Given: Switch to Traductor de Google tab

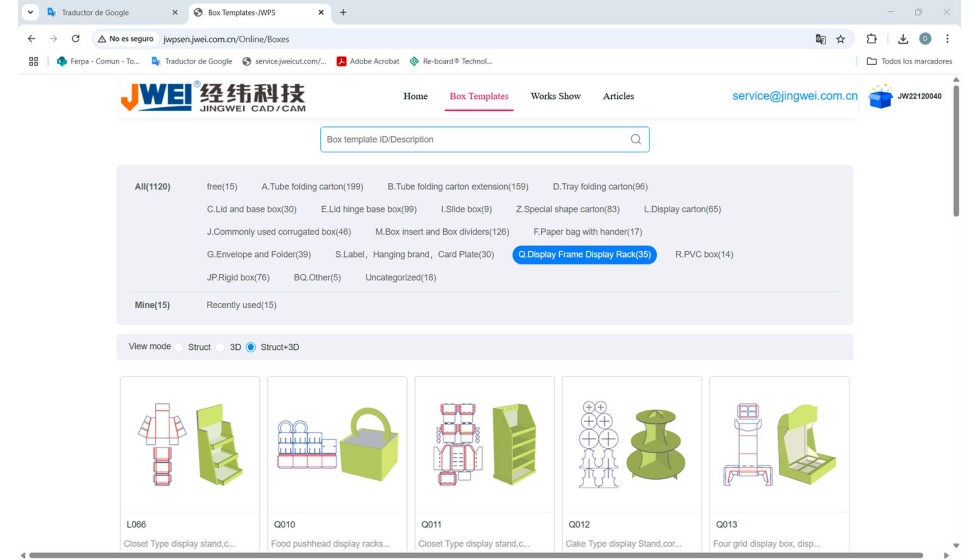Looking at the screenshot, I should click(112, 12).
